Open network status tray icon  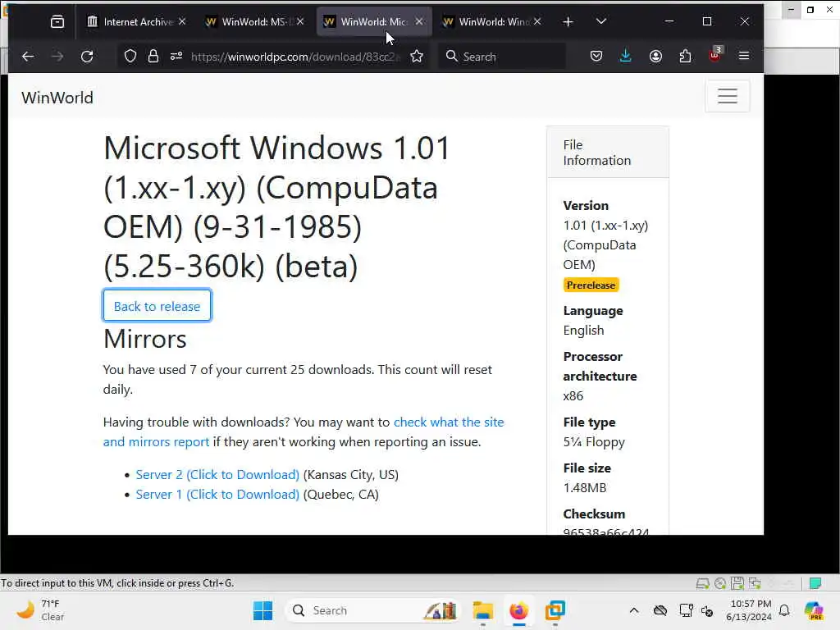pos(686,610)
